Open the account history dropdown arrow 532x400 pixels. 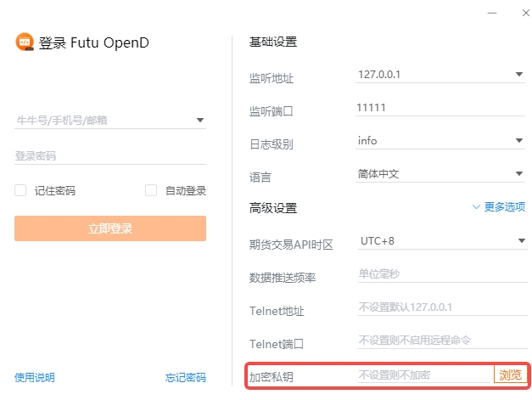pyautogui.click(x=200, y=121)
